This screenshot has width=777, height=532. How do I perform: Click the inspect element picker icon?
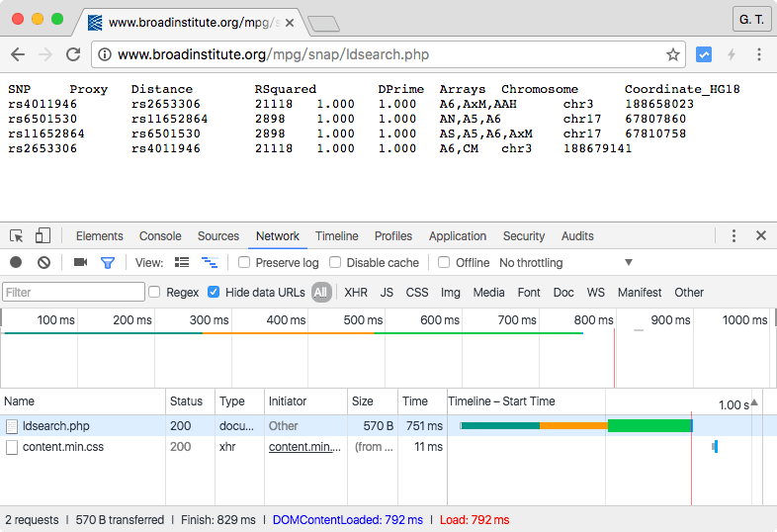17,236
